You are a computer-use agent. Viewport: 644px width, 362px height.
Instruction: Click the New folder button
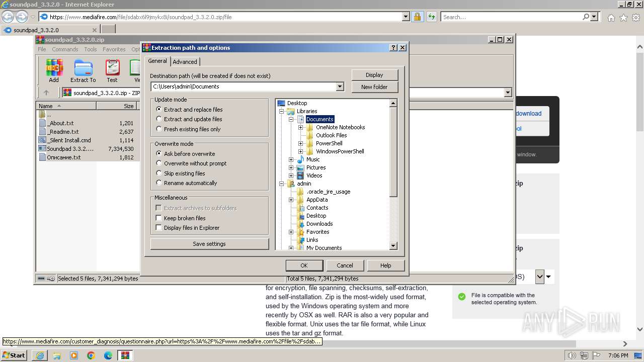click(374, 87)
